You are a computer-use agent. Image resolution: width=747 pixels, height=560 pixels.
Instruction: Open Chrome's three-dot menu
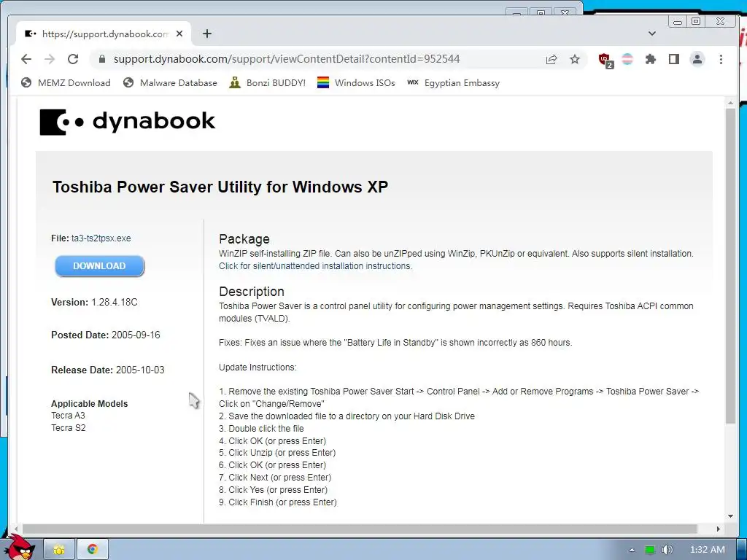pyautogui.click(x=721, y=59)
